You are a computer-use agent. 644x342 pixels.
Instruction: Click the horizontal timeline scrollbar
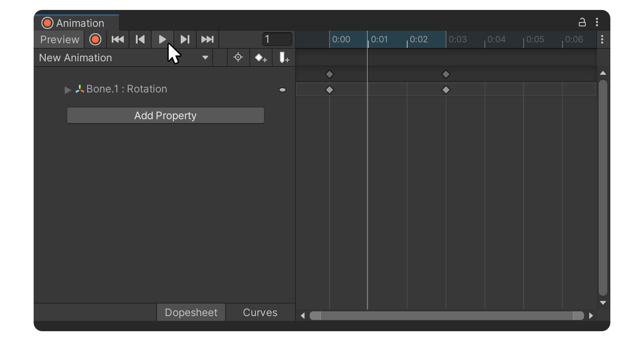[x=446, y=316]
